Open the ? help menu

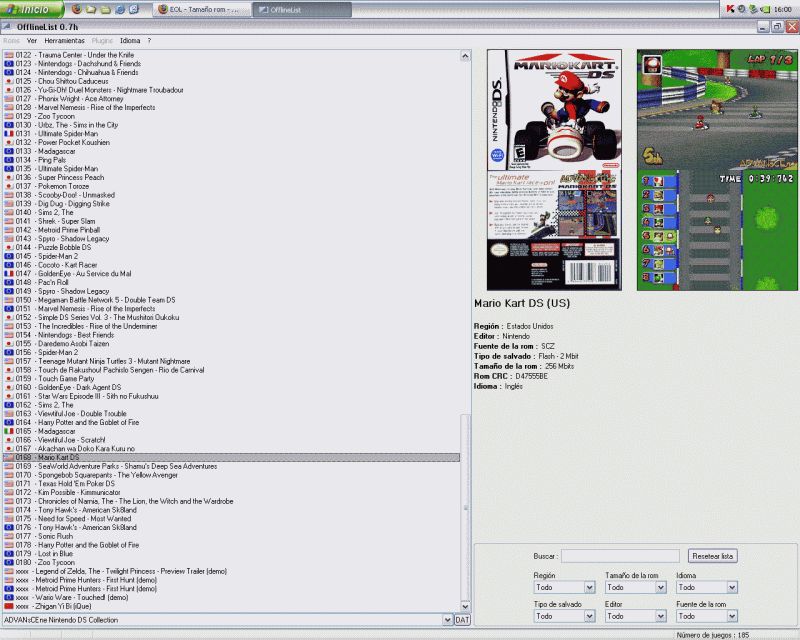[149, 41]
